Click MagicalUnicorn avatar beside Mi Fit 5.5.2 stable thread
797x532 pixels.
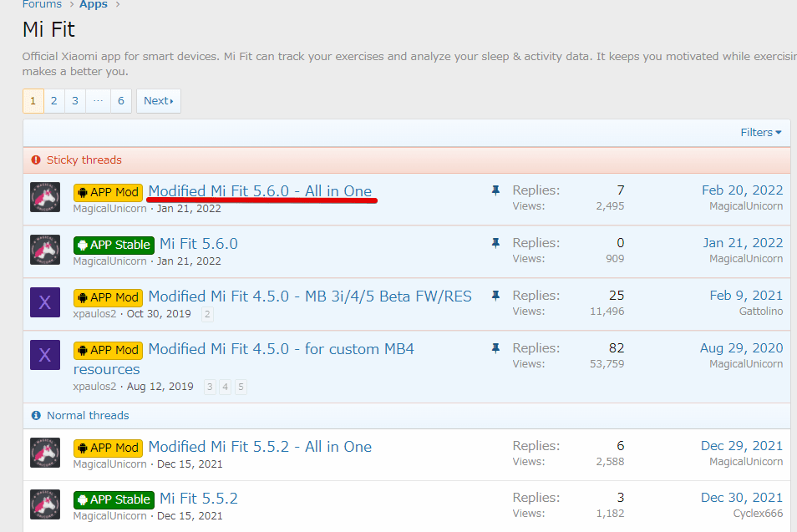pyautogui.click(x=45, y=504)
